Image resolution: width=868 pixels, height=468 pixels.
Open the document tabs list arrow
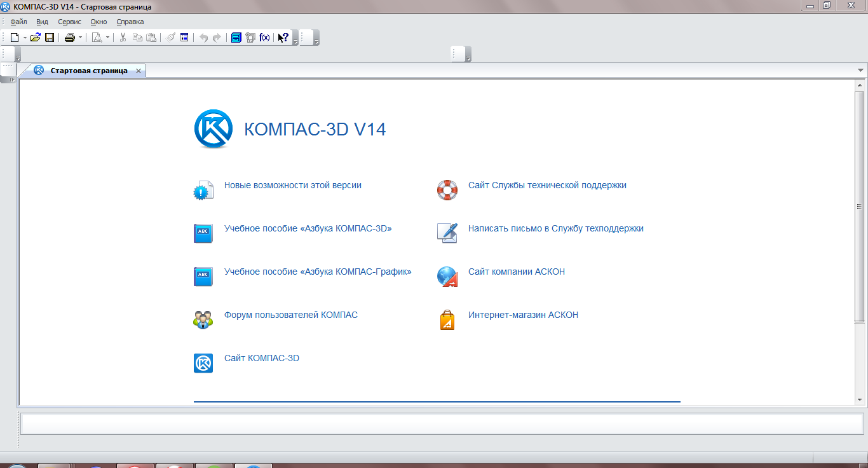[x=860, y=71]
